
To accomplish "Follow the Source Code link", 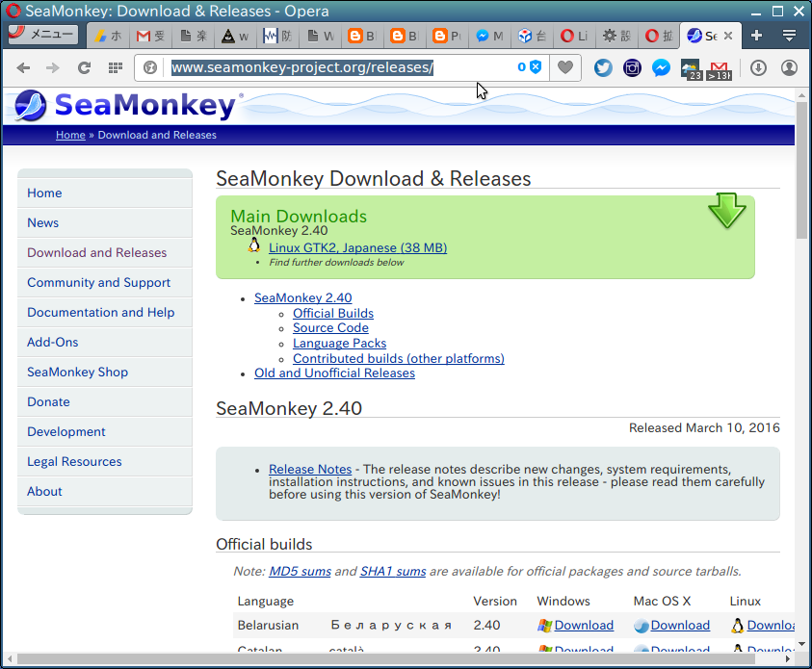I will click(330, 328).
